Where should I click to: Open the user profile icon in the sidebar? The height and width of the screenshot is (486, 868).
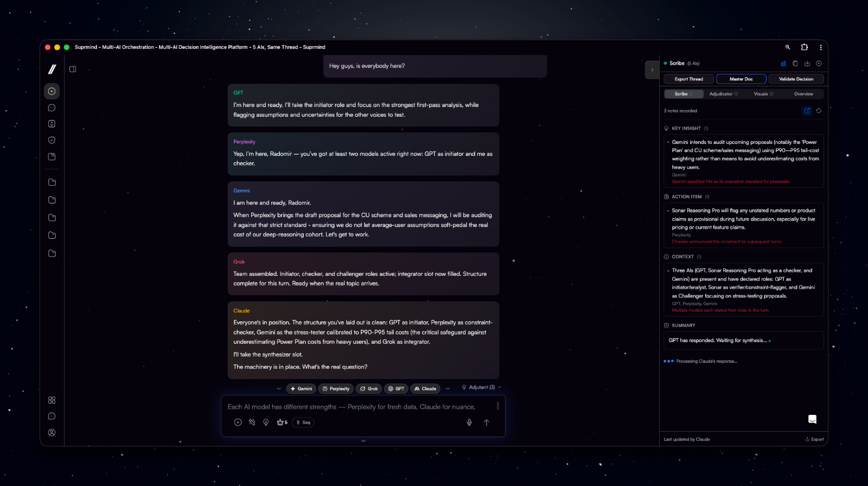pyautogui.click(x=52, y=433)
